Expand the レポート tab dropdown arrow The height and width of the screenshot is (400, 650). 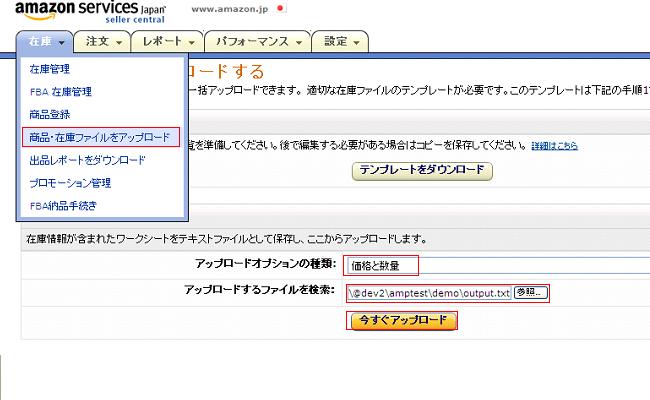192,42
